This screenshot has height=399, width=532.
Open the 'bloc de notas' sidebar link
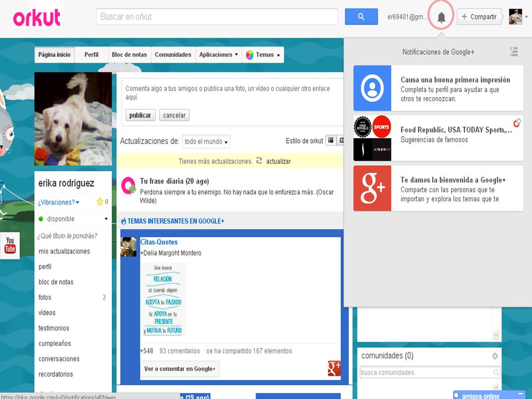[56, 282]
